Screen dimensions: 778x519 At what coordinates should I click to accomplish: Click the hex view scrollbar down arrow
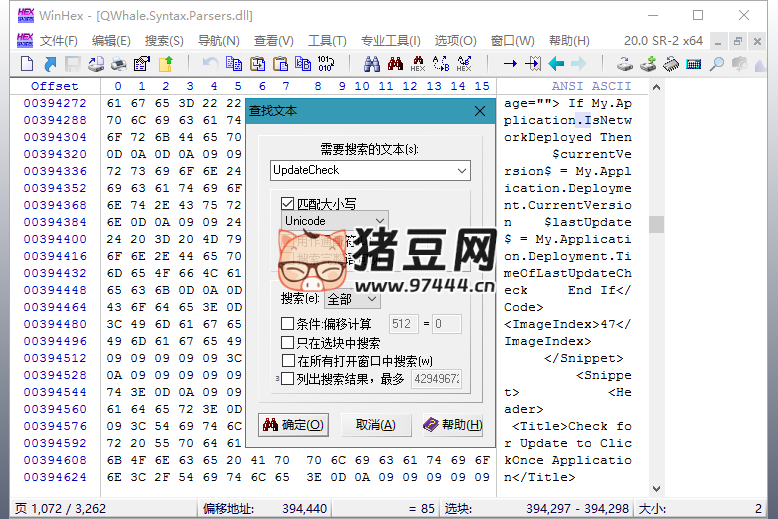[x=656, y=489]
